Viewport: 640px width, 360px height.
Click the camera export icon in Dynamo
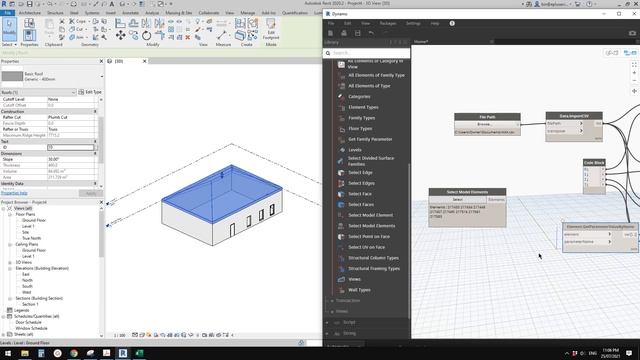click(x=632, y=33)
